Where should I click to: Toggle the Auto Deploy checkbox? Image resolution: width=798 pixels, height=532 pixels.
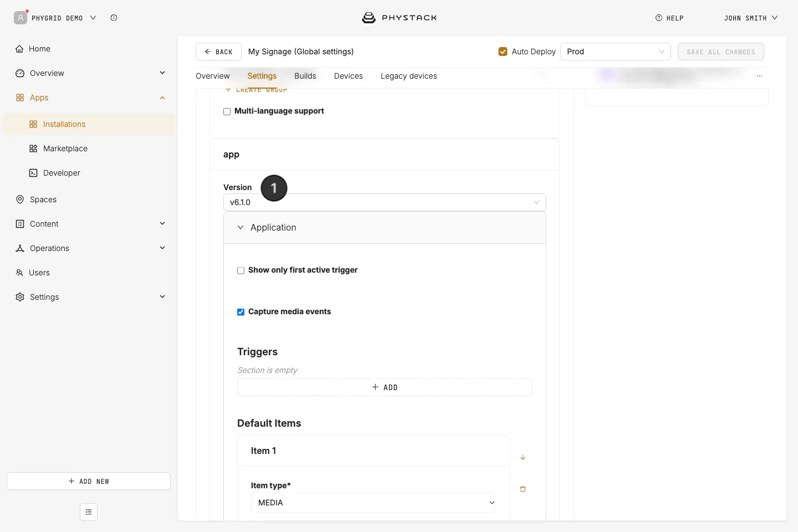click(x=503, y=52)
